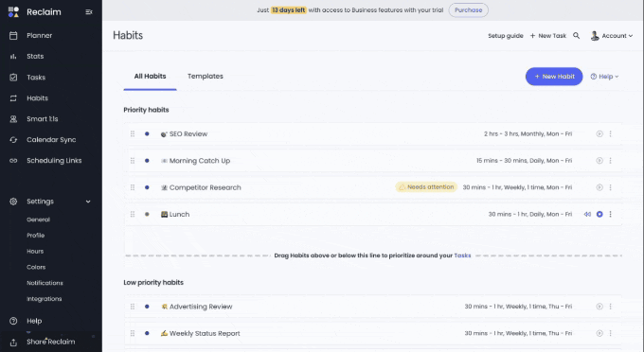This screenshot has width=644, height=352.
Task: Open the Setup guide
Action: coord(506,36)
